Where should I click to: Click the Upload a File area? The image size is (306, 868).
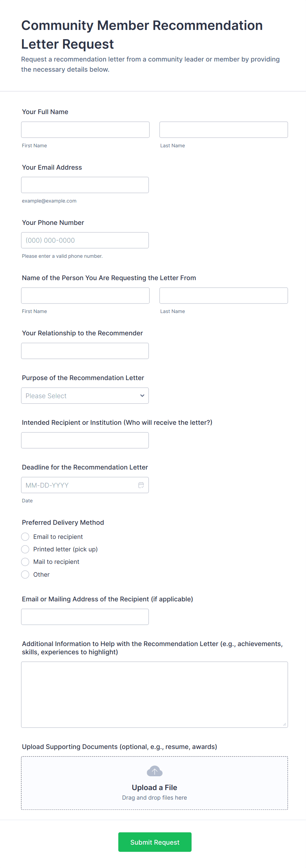click(155, 787)
